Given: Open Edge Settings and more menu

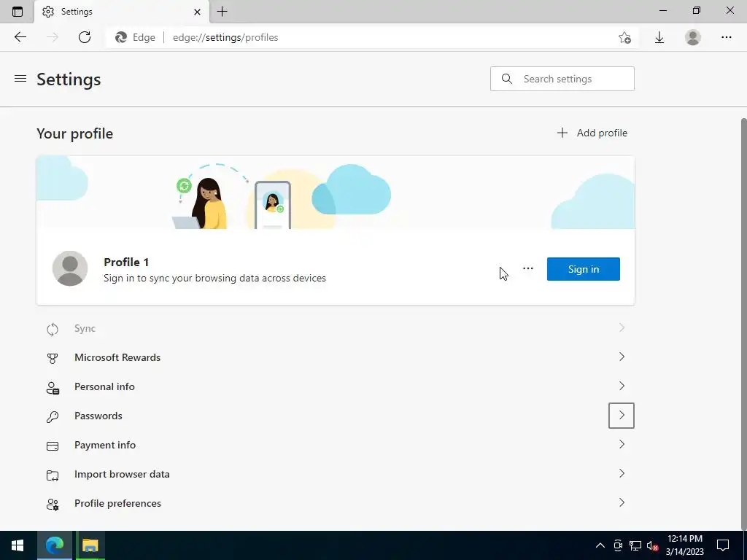Looking at the screenshot, I should 726,37.
